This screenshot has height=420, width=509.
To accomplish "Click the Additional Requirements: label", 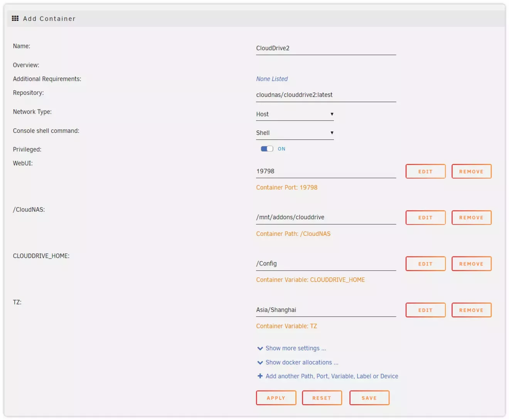I will coord(47,79).
